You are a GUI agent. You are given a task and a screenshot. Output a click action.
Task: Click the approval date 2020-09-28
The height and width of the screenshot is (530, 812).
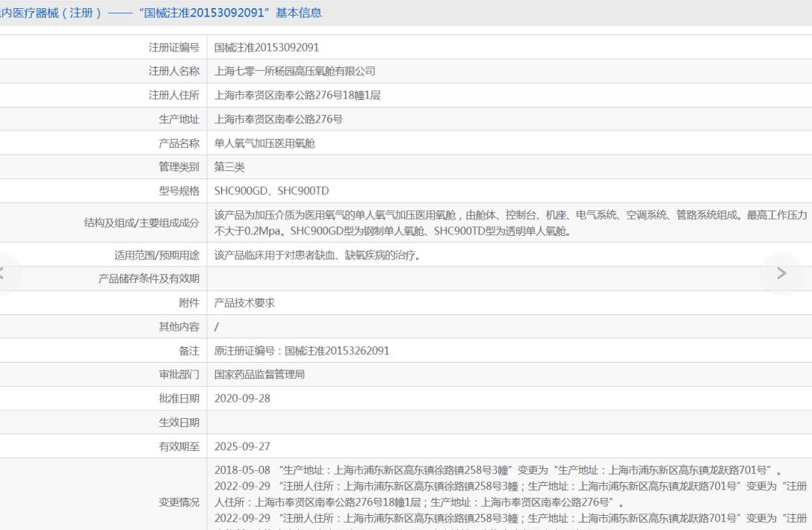tap(242, 399)
